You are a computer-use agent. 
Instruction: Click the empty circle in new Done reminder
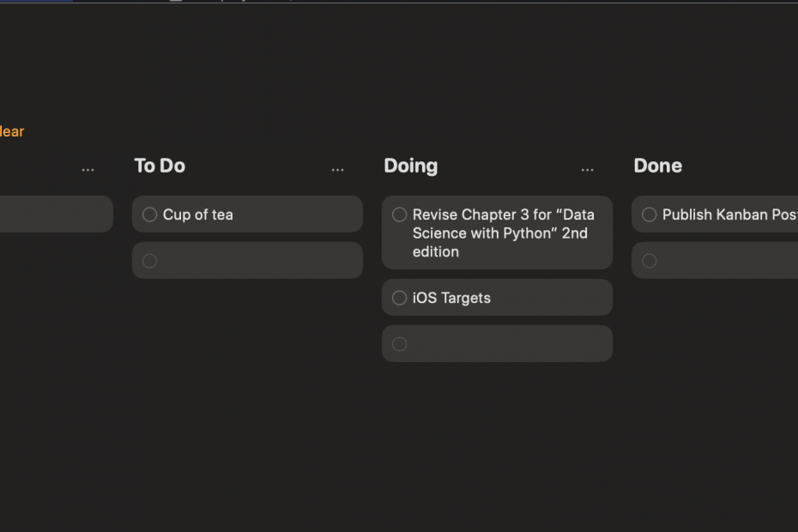[649, 260]
